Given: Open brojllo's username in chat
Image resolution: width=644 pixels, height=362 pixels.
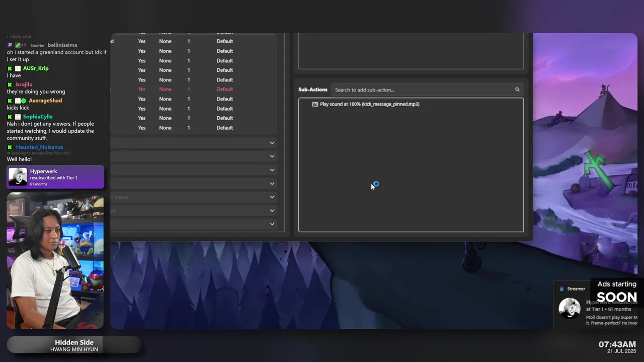Looking at the screenshot, I should coord(24,84).
